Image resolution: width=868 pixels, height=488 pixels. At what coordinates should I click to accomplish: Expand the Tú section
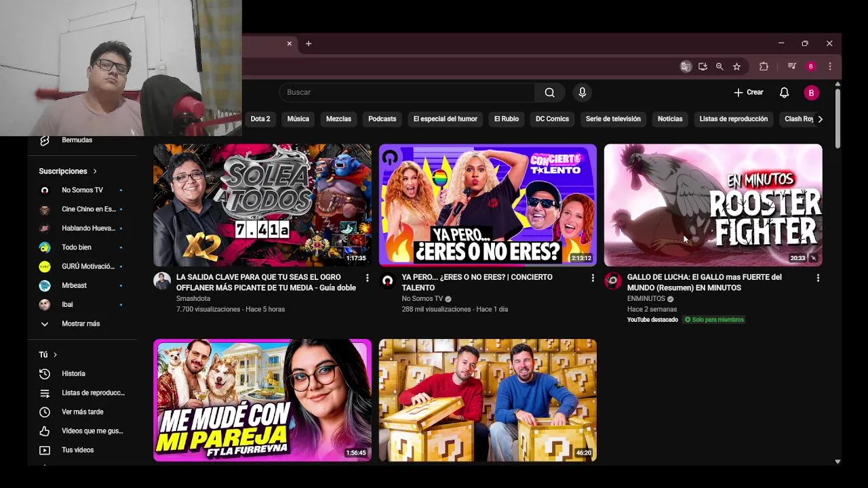pos(48,354)
